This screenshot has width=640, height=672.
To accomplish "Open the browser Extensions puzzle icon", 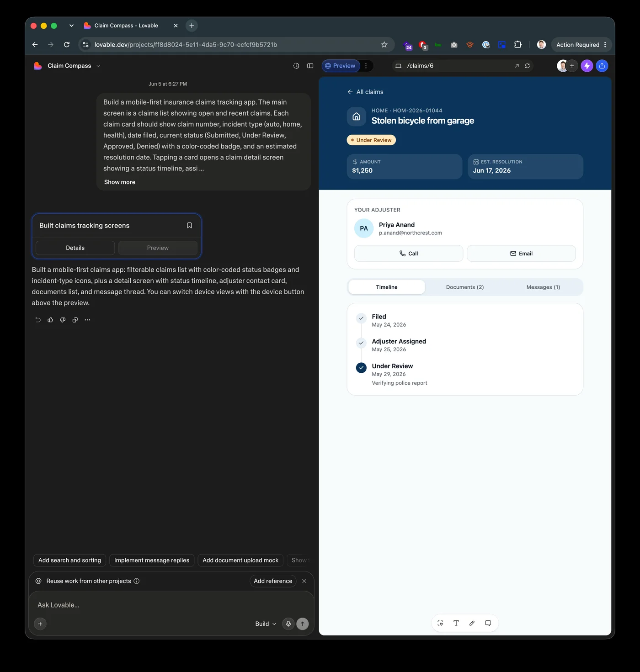I will (517, 45).
